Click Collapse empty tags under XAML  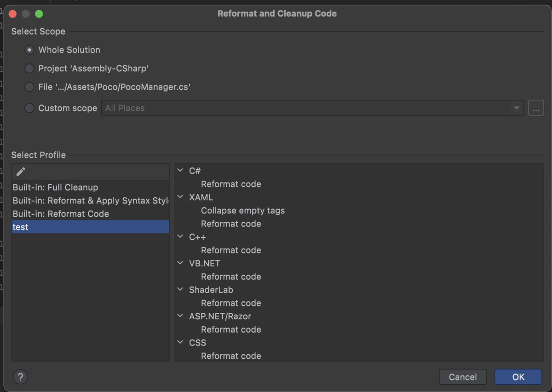242,211
